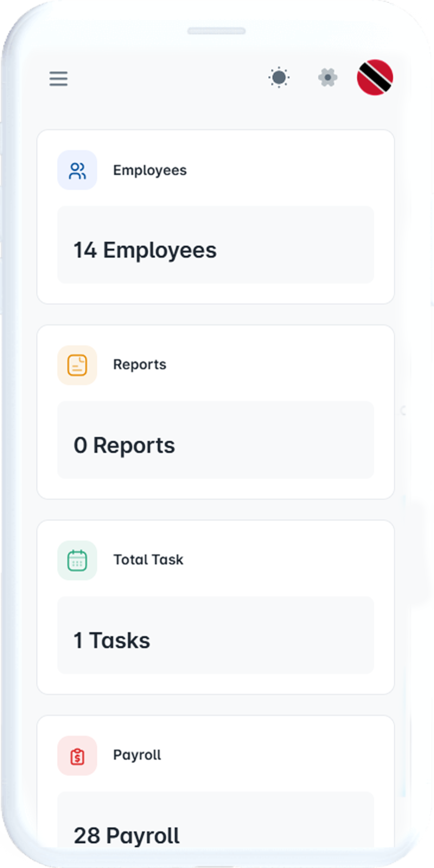The height and width of the screenshot is (868, 434).
Task: Open the "14 Employees" count
Action: click(145, 250)
